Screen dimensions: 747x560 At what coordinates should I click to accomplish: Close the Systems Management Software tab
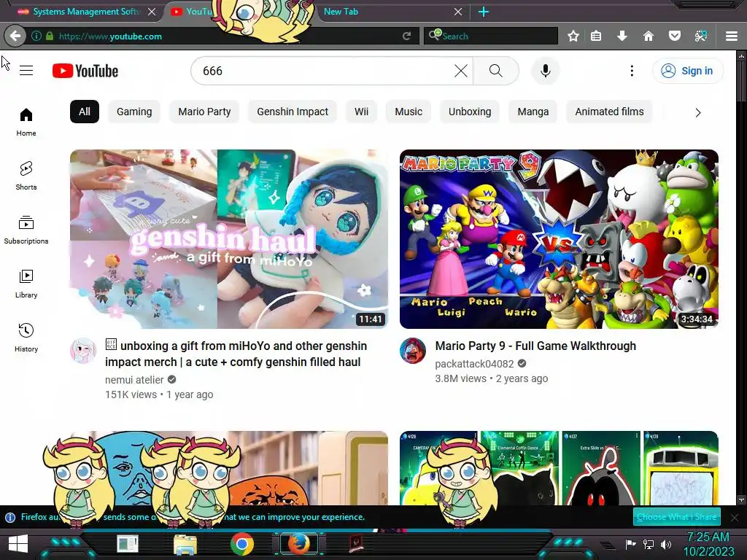pyautogui.click(x=152, y=12)
